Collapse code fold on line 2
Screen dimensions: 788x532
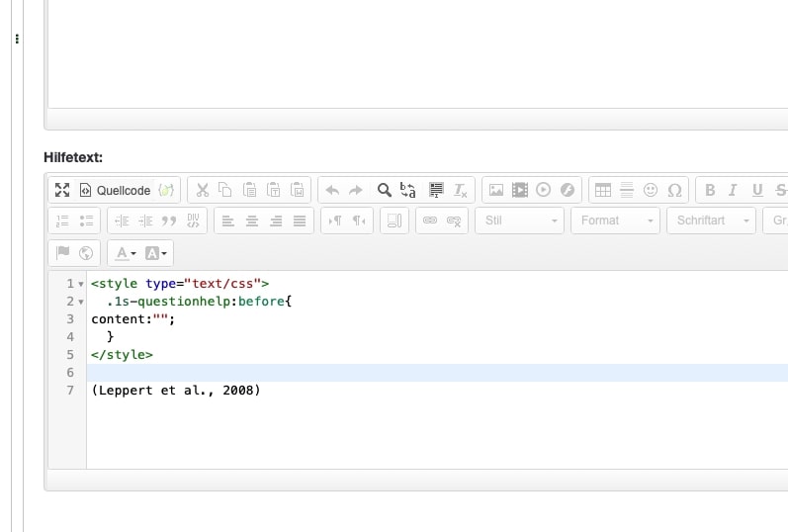pyautogui.click(x=80, y=302)
